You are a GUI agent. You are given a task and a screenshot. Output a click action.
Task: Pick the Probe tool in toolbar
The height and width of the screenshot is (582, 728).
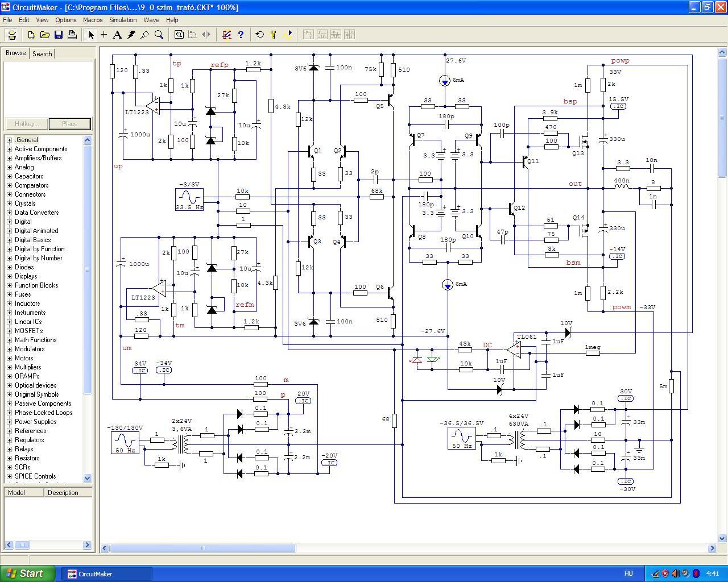point(145,35)
